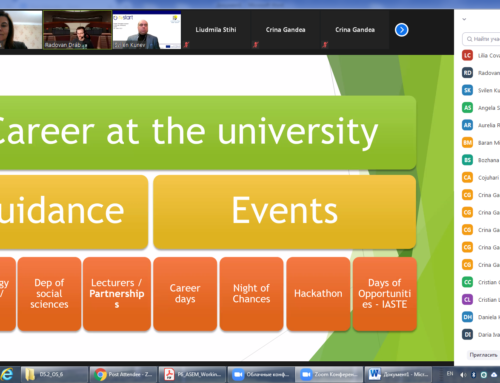Select the DH avatar for Daniela
Viewport: 500px width, 383px height.
point(467,317)
